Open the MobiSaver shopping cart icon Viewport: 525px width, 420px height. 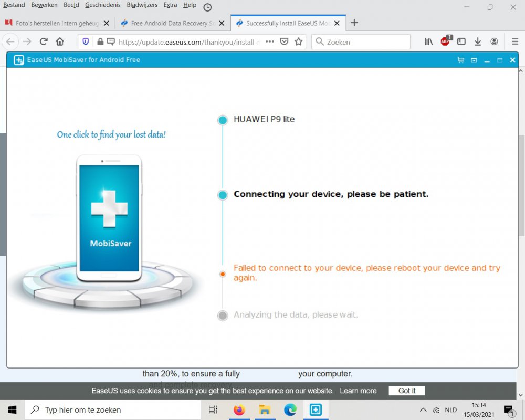(461, 60)
